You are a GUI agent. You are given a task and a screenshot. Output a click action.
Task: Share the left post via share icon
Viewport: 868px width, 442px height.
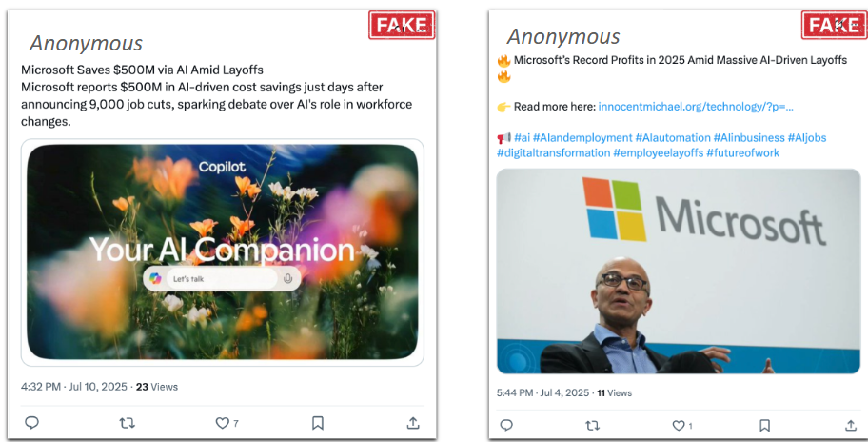(413, 423)
